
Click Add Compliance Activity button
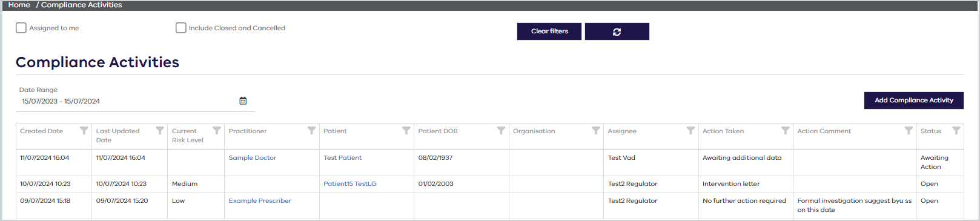pos(914,101)
